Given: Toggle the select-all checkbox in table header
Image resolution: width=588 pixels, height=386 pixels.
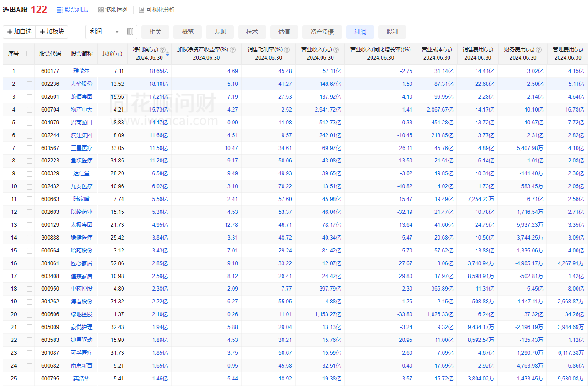Looking at the screenshot, I should point(29,54).
